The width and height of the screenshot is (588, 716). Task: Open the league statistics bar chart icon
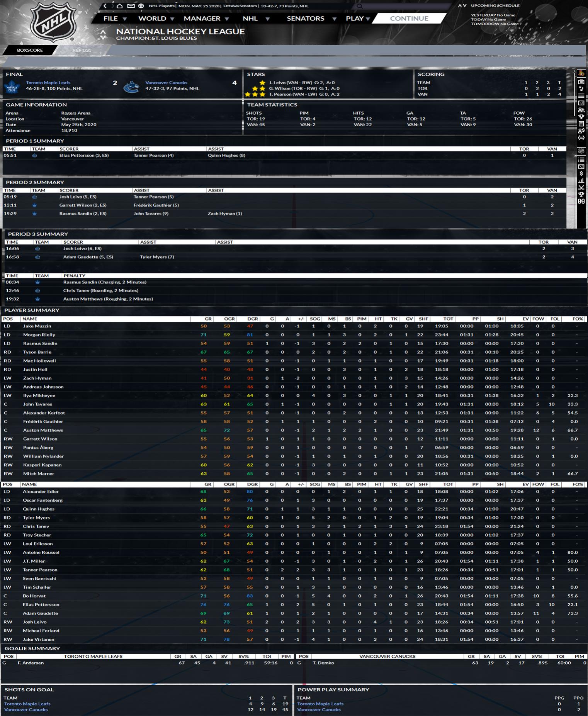581,180
